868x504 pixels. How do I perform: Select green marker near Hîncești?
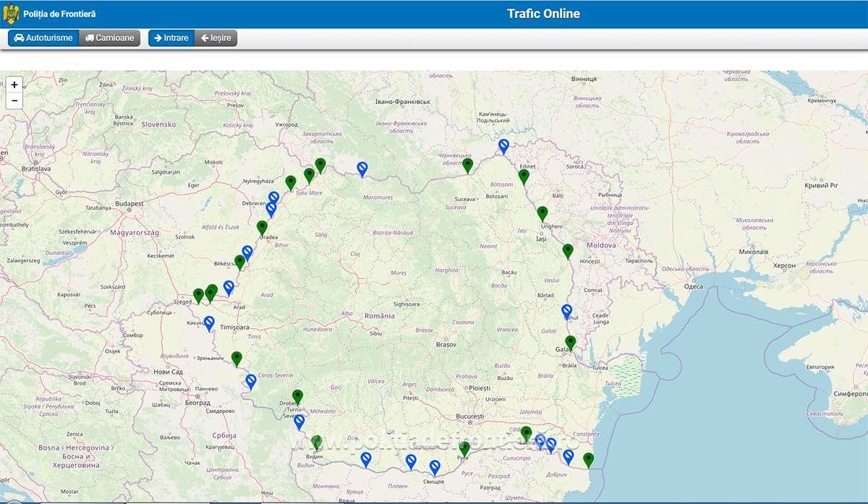tap(568, 252)
